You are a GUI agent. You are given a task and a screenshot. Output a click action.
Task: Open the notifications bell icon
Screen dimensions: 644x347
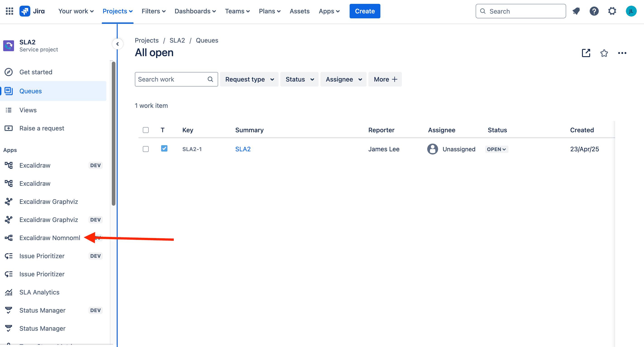576,11
